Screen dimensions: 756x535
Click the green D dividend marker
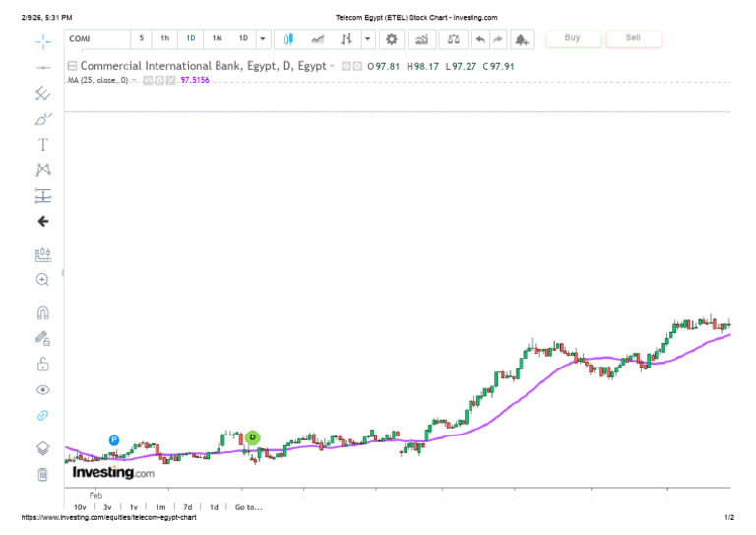pyautogui.click(x=253, y=437)
